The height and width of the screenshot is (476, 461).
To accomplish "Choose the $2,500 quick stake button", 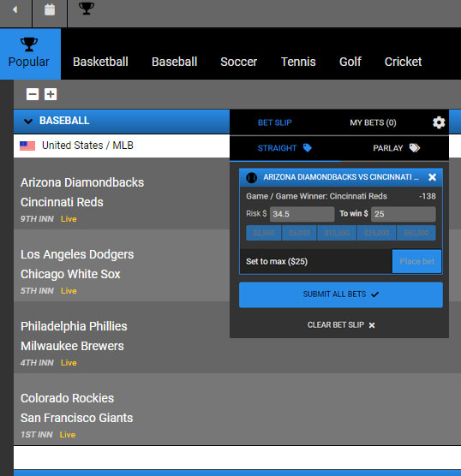I will point(263,233).
